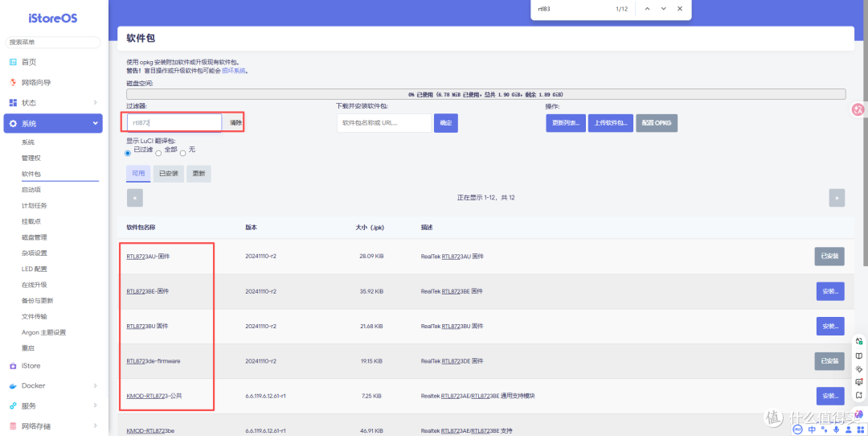Expand the 状态 sidebar menu
Image resolution: width=868 pixels, height=436 pixels.
click(x=95, y=102)
